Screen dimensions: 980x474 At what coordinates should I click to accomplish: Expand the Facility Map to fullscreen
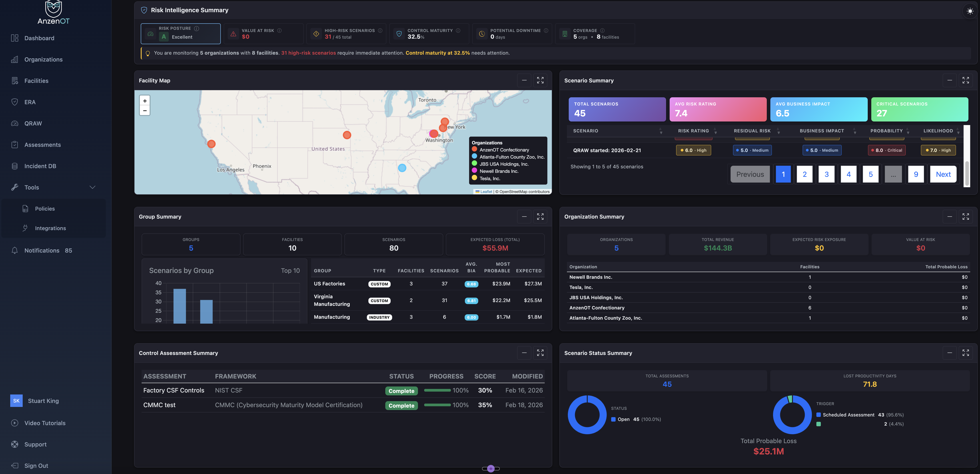click(540, 80)
